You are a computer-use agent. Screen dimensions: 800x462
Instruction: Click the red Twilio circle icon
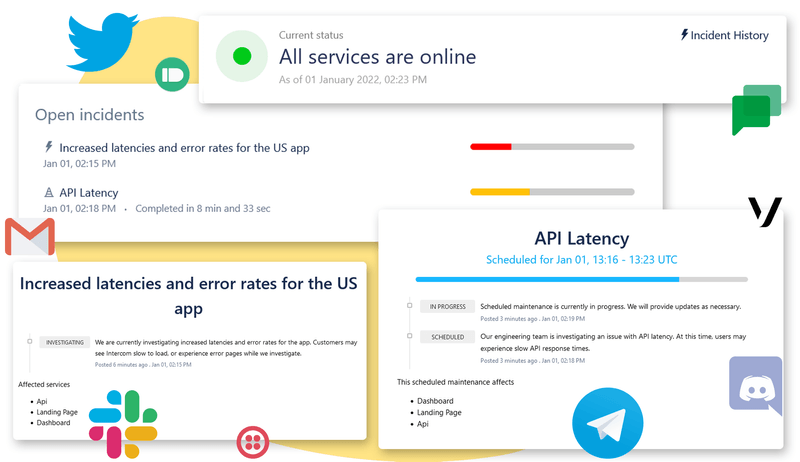pyautogui.click(x=253, y=442)
